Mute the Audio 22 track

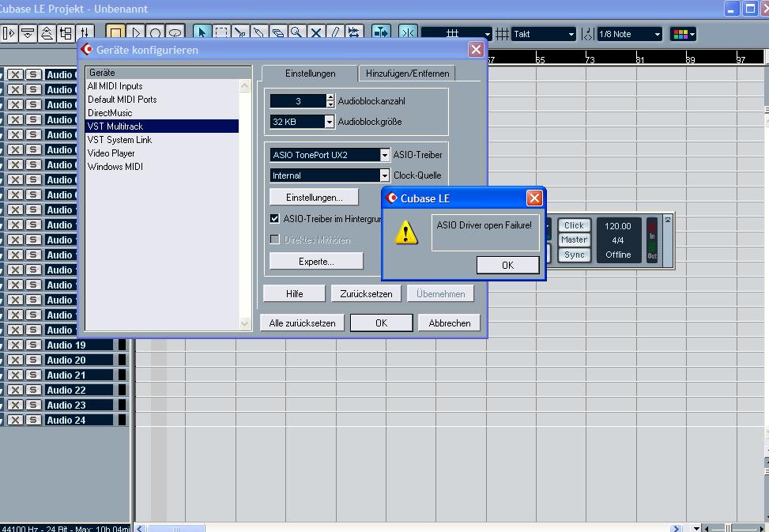pyautogui.click(x=15, y=390)
